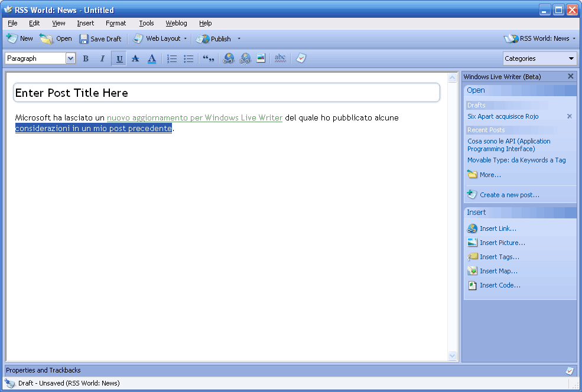This screenshot has height=392, width=582.
Task: Click the remove hyperlink icon
Action: pos(245,58)
